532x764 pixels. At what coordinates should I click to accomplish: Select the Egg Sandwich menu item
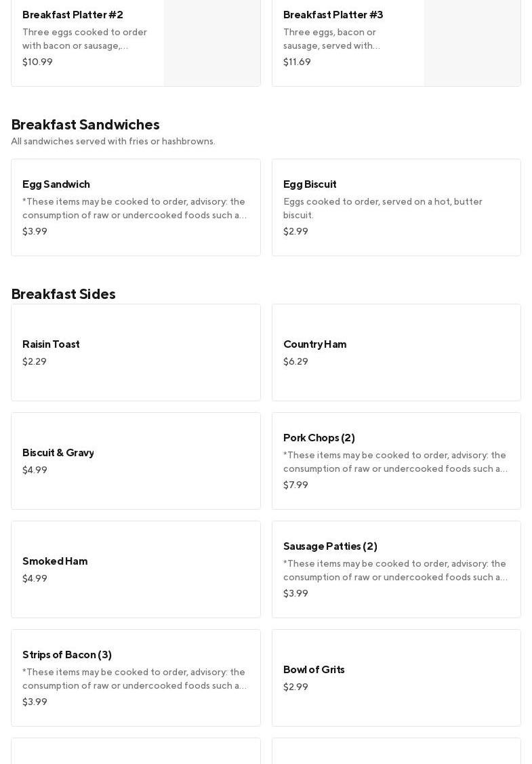pyautogui.click(x=136, y=207)
